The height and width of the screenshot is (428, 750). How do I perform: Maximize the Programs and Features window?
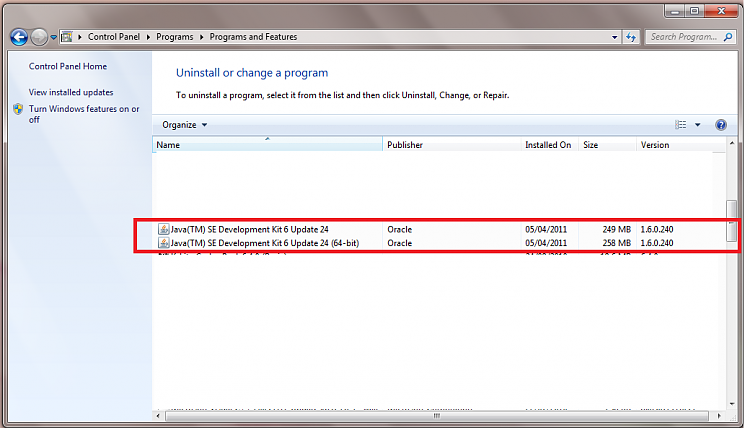(694, 11)
